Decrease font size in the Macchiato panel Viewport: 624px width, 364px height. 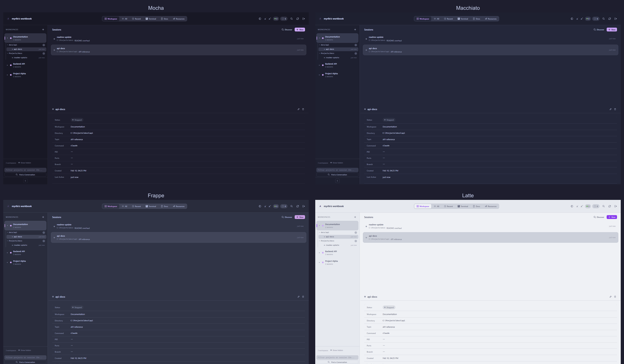[577, 19]
